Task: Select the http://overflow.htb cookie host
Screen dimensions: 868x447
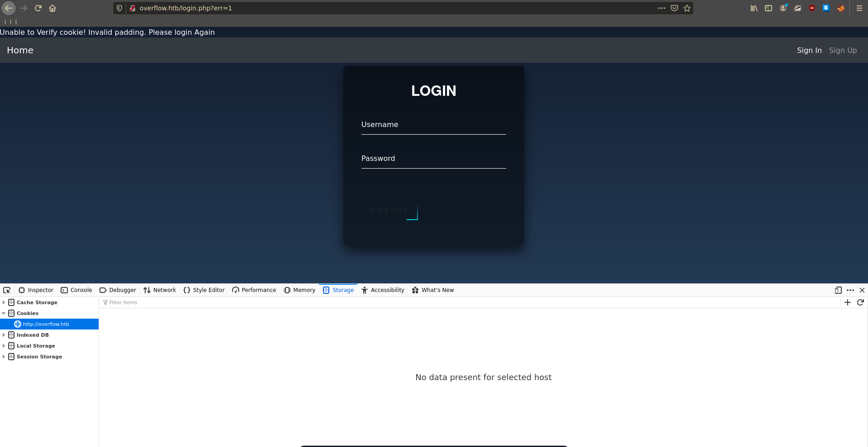Action: click(46, 324)
